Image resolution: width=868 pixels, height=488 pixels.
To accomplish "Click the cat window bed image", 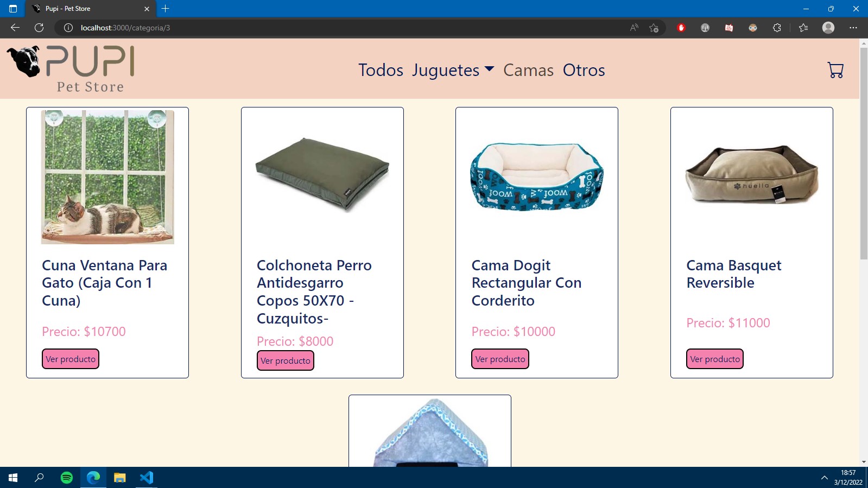I will [107, 177].
